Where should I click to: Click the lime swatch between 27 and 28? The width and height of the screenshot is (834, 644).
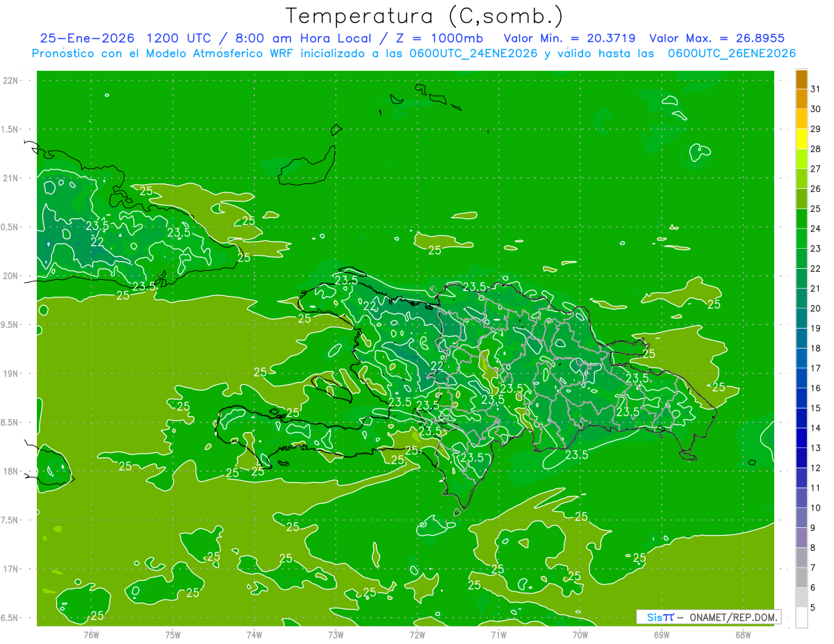(x=801, y=159)
